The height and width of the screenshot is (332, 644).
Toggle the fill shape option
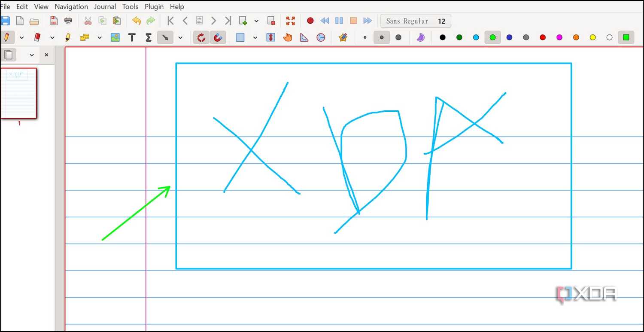coord(421,37)
